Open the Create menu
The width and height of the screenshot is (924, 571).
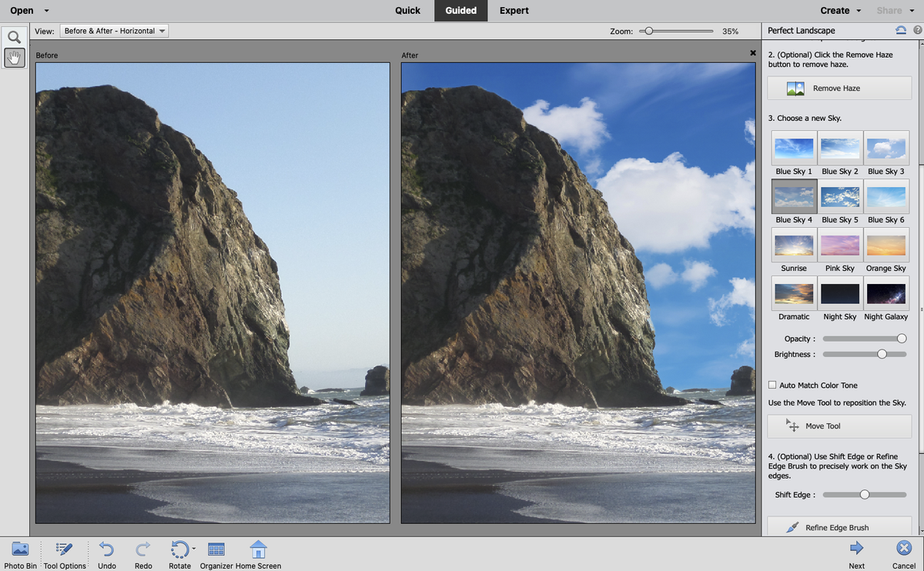(834, 10)
